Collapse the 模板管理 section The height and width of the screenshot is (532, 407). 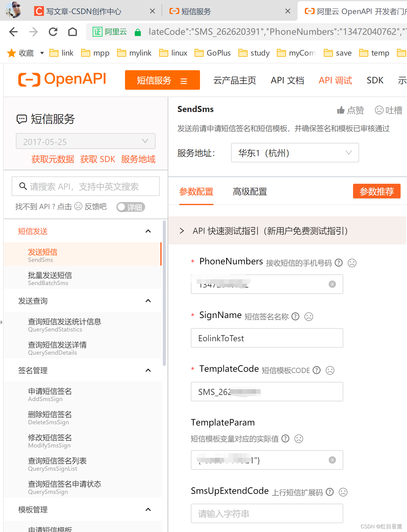[x=148, y=509]
